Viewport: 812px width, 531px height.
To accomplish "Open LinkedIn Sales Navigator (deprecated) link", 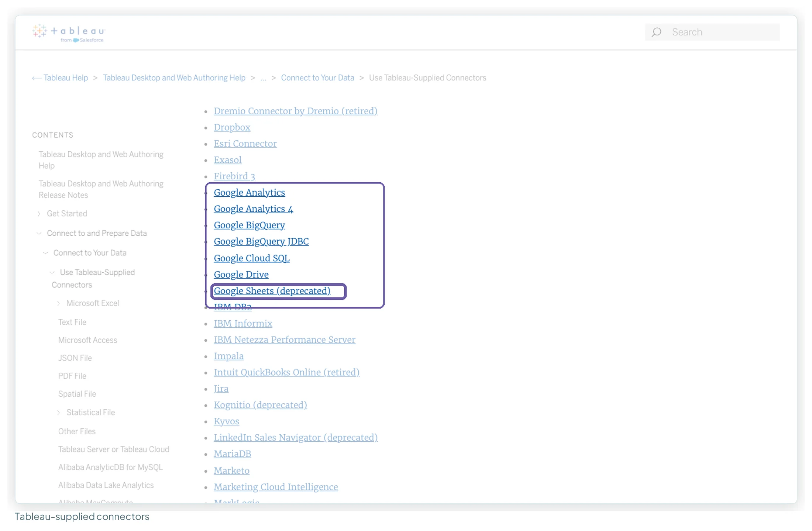I will [x=295, y=438].
